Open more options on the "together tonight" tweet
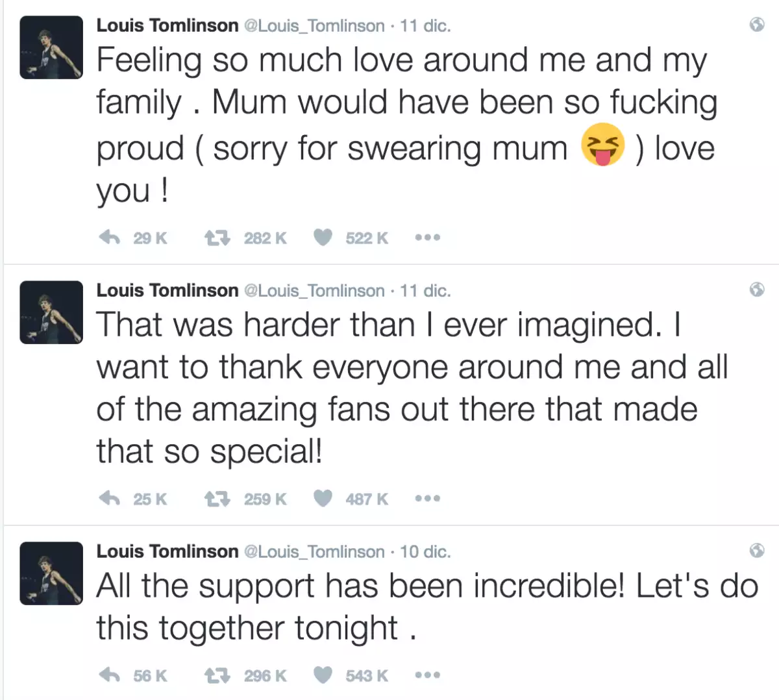The width and height of the screenshot is (779, 700). 427,675
